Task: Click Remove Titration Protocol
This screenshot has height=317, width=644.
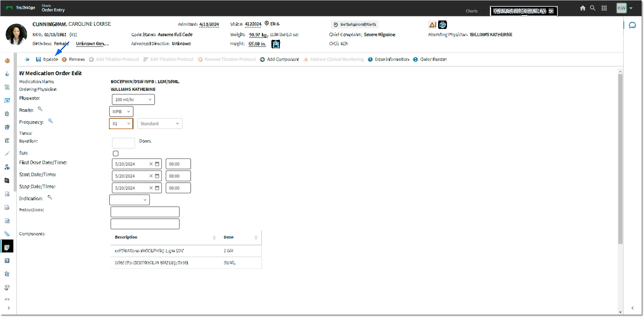Action: (227, 59)
